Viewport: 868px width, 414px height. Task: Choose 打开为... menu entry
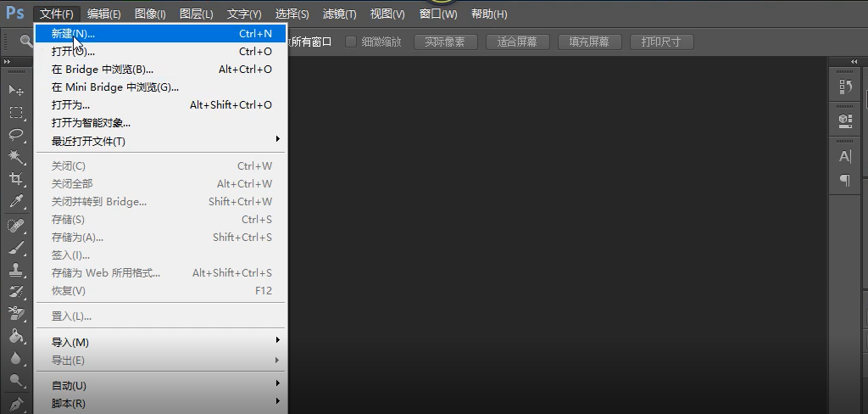[x=160, y=104]
